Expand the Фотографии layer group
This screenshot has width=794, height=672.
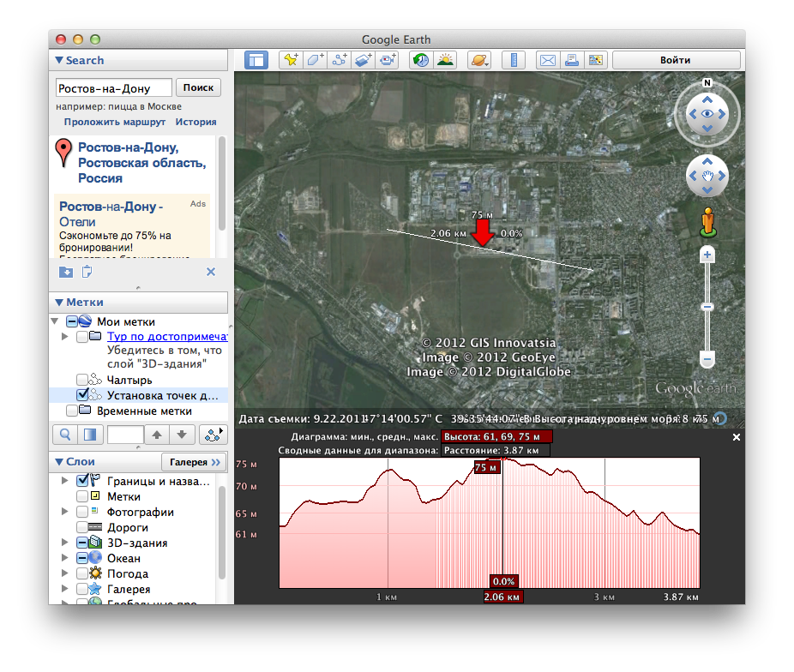65,512
